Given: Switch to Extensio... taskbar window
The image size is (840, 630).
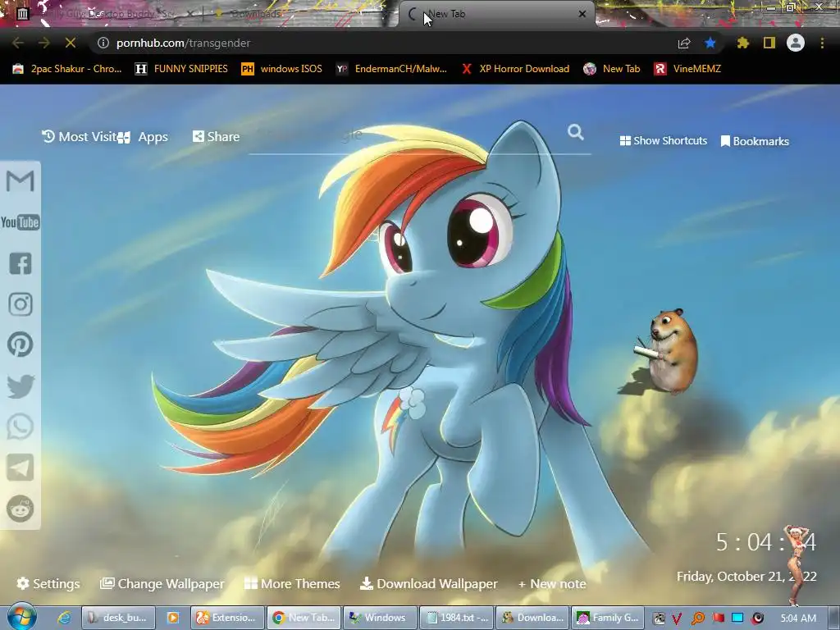Looking at the screenshot, I should pyautogui.click(x=228, y=618).
